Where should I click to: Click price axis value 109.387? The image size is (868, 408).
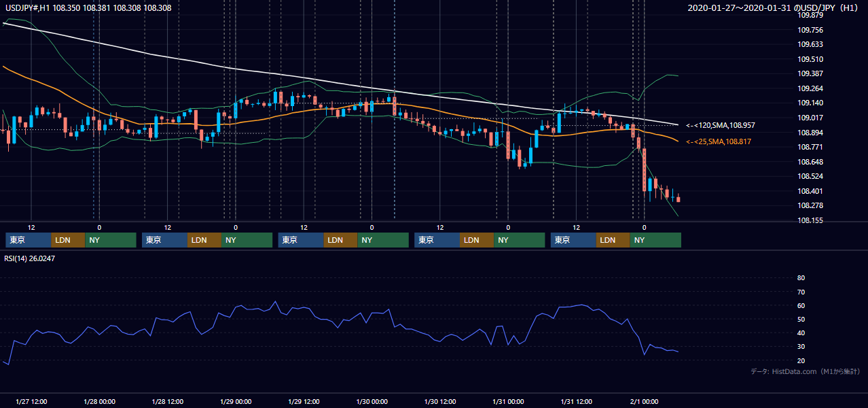click(x=810, y=73)
